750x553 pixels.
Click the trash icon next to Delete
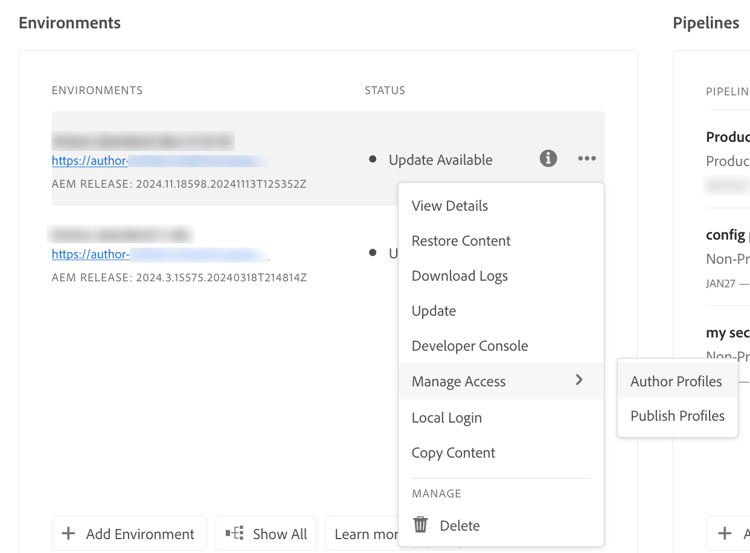point(421,525)
